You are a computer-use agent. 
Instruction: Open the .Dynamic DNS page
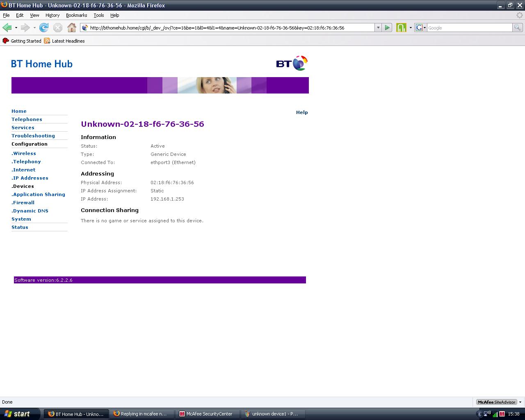(30, 211)
